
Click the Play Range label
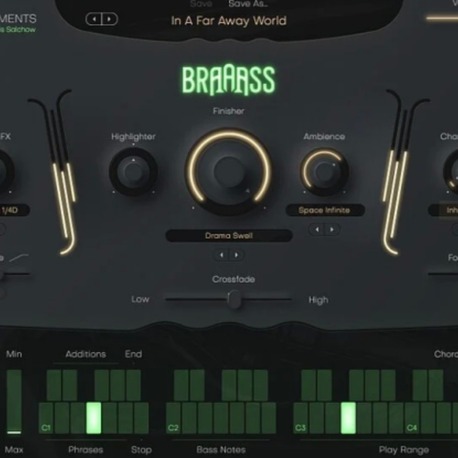404,450
